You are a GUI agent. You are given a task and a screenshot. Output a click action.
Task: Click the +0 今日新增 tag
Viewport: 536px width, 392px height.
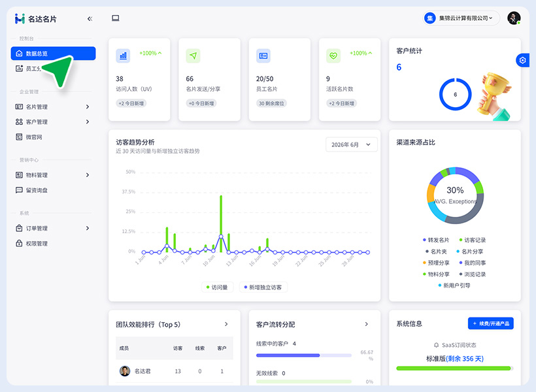point(201,103)
